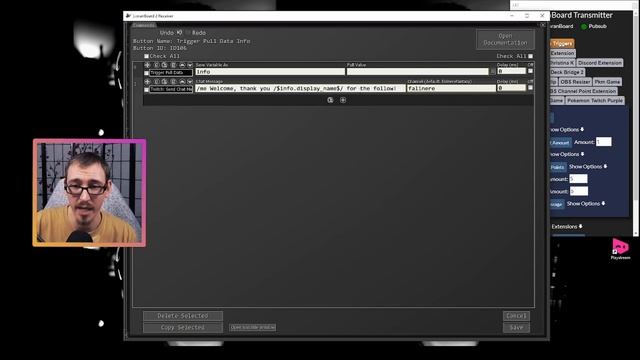Image resolution: width=640 pixels, height=360 pixels.
Task: Open the Pokemon Twitch Purple tab
Action: point(595,100)
